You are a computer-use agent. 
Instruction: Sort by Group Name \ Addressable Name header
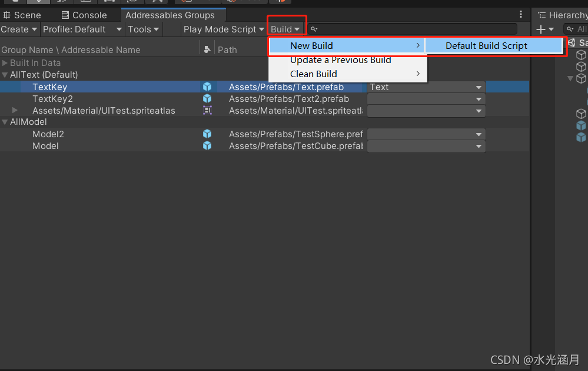[x=71, y=50]
